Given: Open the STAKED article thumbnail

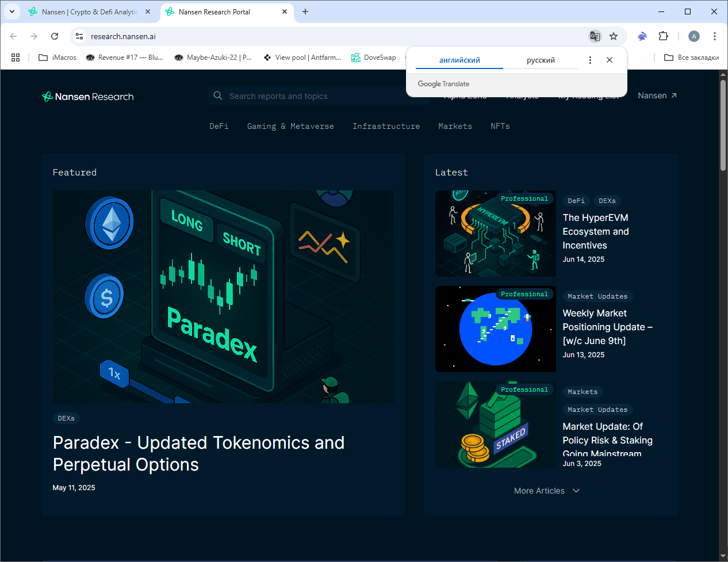Looking at the screenshot, I should 496,425.
